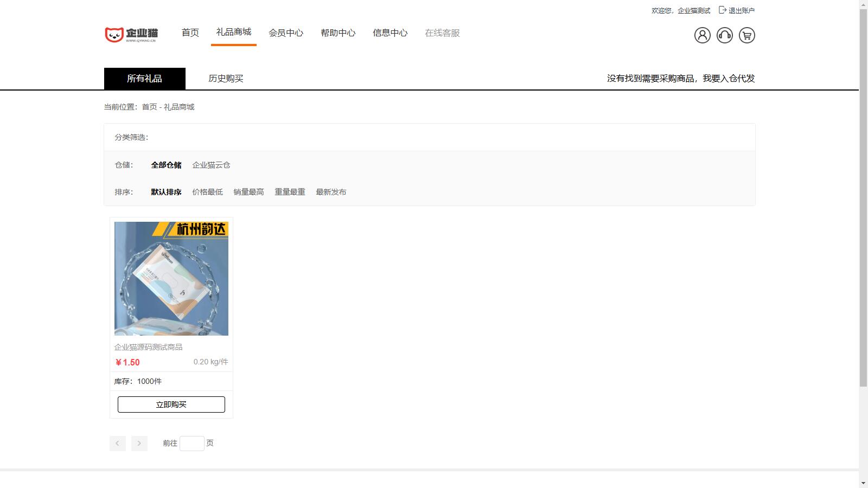Click the page vertical scrollbar thumb
Viewport: 868px width, 488px height.
863,198
